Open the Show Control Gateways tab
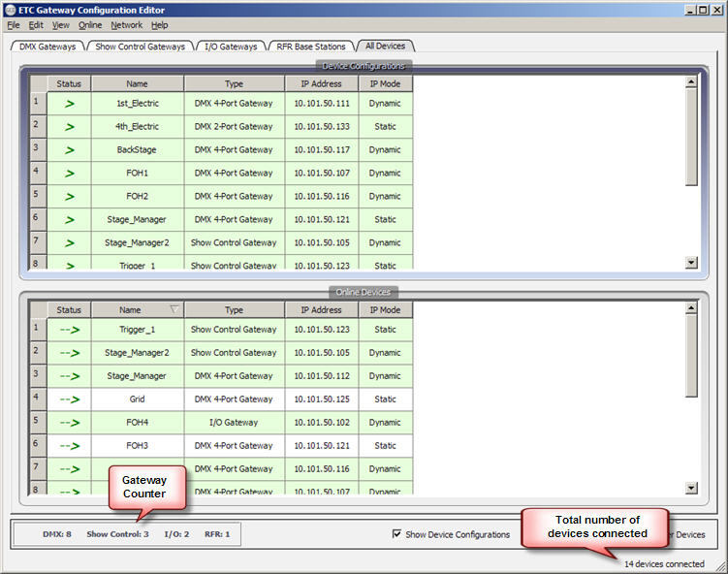 (x=141, y=47)
